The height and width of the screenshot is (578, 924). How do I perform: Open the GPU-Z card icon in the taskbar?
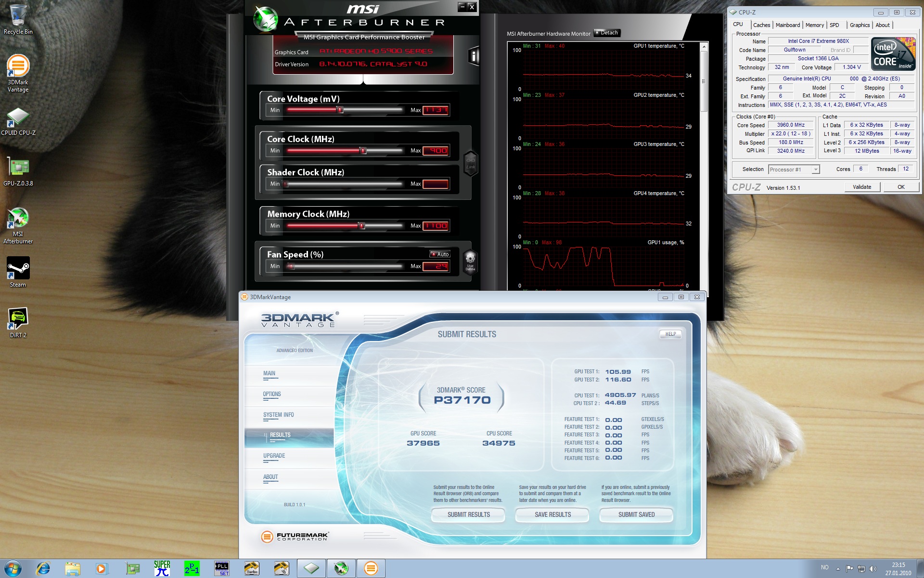point(132,568)
